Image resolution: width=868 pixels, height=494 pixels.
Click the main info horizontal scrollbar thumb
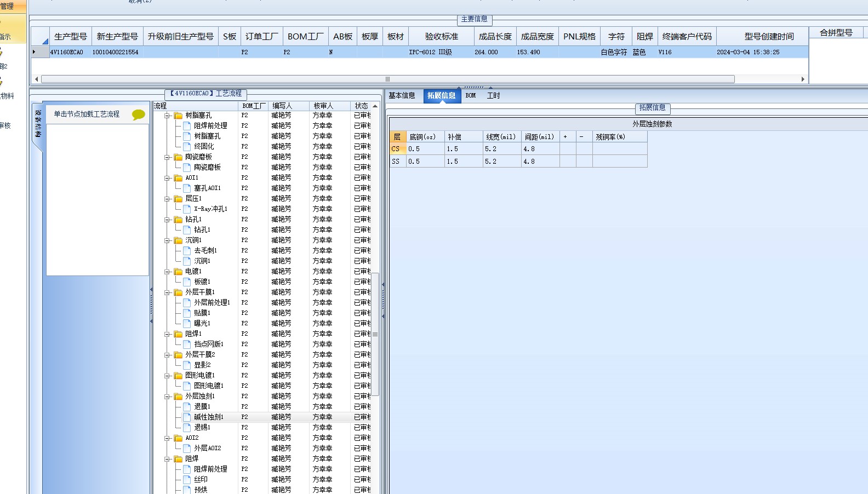(387, 79)
